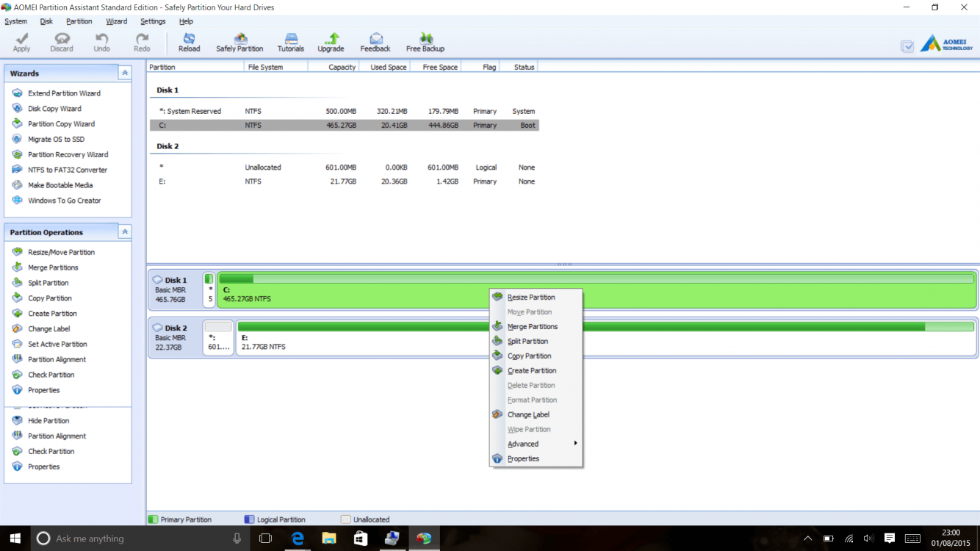This screenshot has height=551, width=980.
Task: Select the E: partition row in list
Action: tap(344, 181)
